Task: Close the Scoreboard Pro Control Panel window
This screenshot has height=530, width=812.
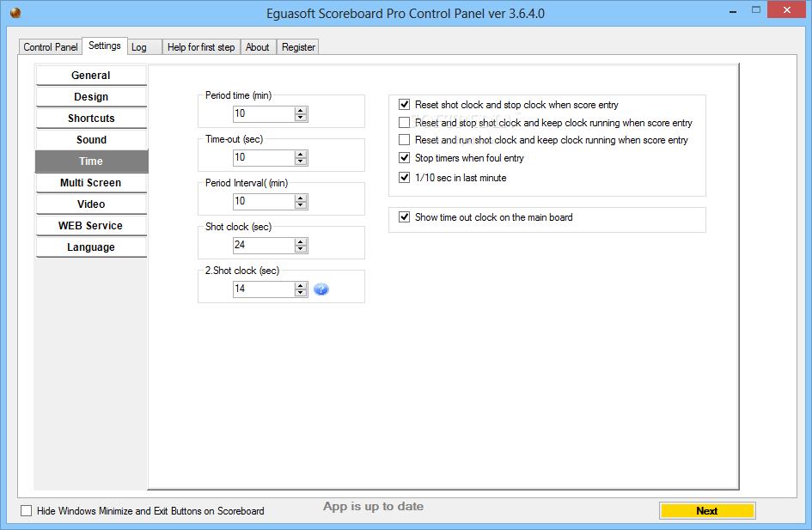Action: pos(786,9)
